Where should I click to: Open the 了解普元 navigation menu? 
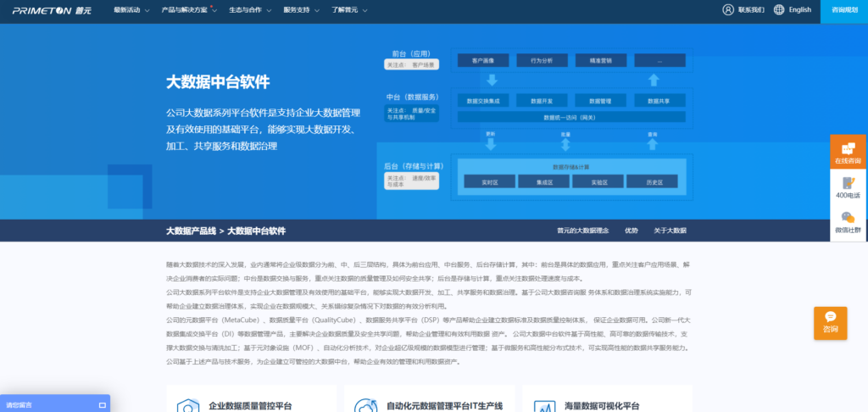click(x=351, y=10)
